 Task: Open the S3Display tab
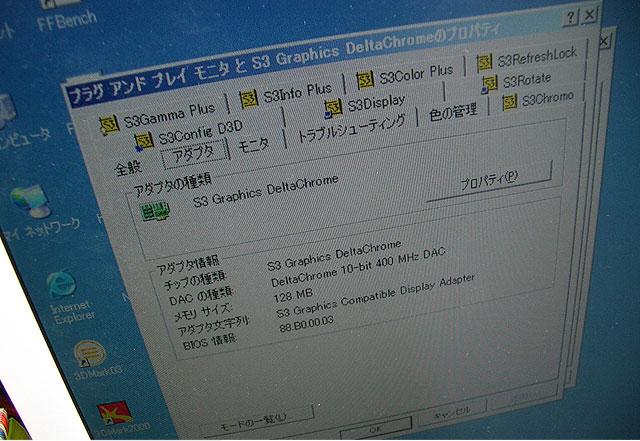[365, 105]
